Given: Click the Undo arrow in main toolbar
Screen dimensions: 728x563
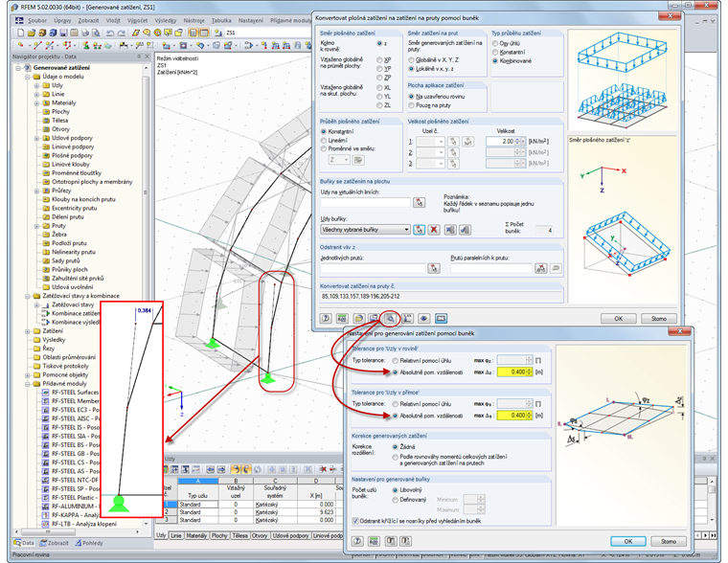Looking at the screenshot, I should pyautogui.click(x=110, y=33).
